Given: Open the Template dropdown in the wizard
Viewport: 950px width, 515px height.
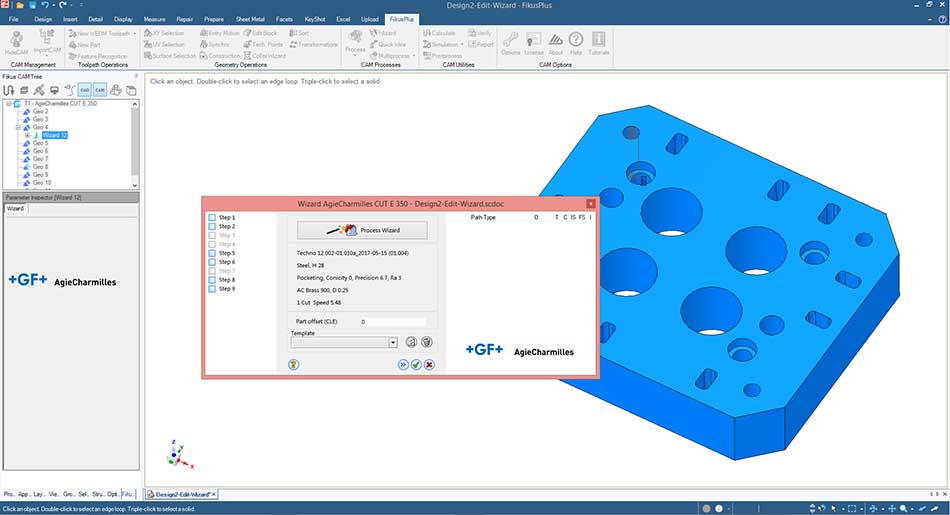Looking at the screenshot, I should [x=393, y=342].
